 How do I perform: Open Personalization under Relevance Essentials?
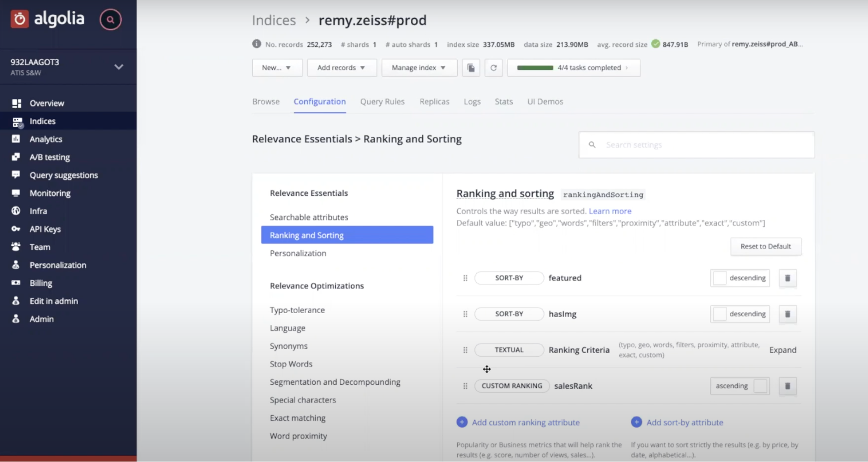[x=298, y=253]
